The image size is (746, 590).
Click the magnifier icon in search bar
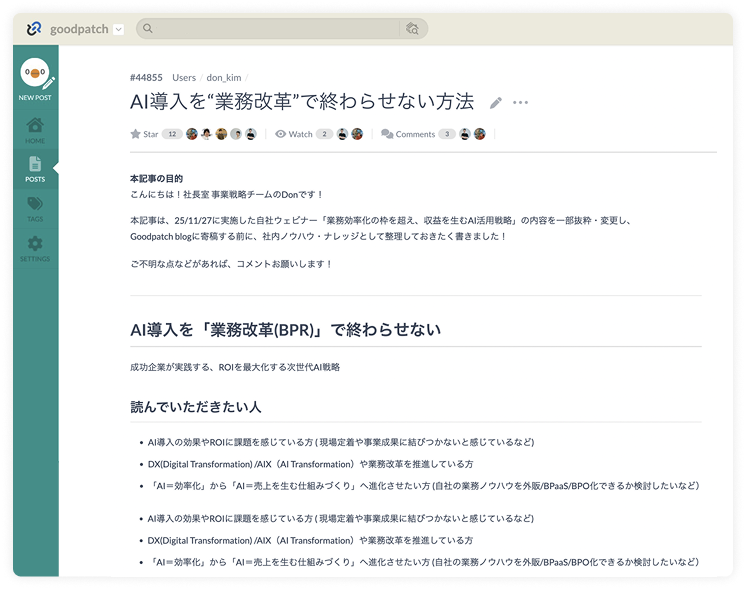(x=147, y=29)
